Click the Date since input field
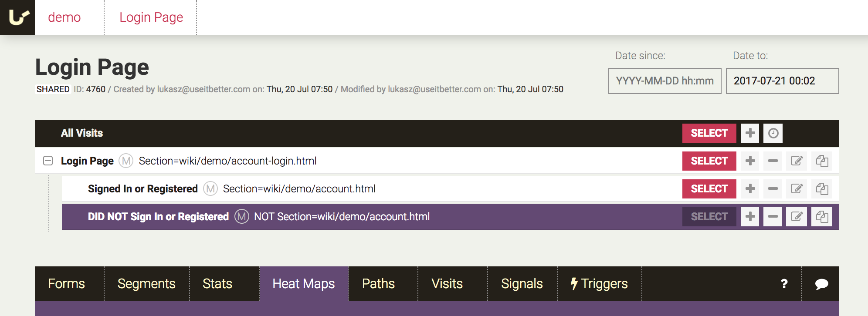The width and height of the screenshot is (868, 316). tap(665, 81)
